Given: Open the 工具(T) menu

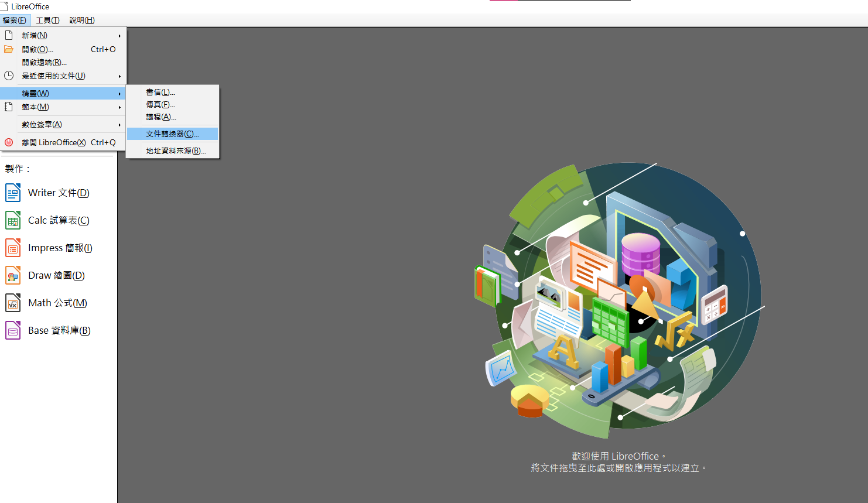Looking at the screenshot, I should click(47, 20).
